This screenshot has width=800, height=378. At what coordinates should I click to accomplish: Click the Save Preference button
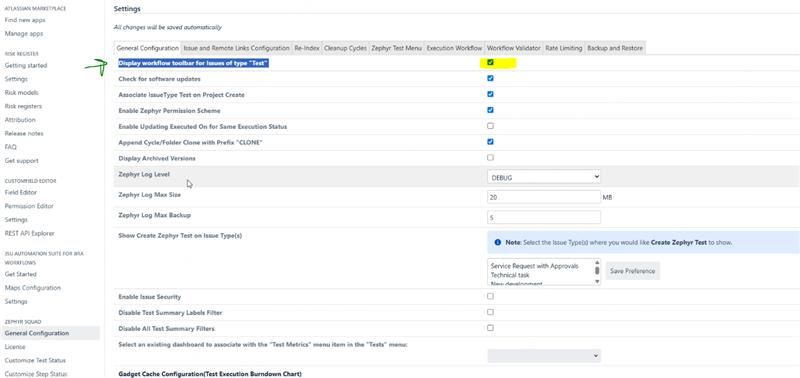click(x=633, y=271)
